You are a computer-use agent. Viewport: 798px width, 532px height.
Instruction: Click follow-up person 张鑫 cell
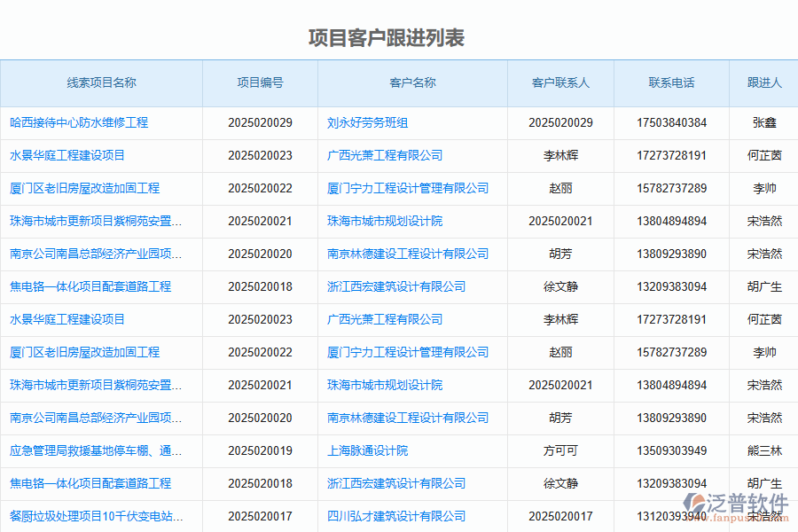click(764, 122)
